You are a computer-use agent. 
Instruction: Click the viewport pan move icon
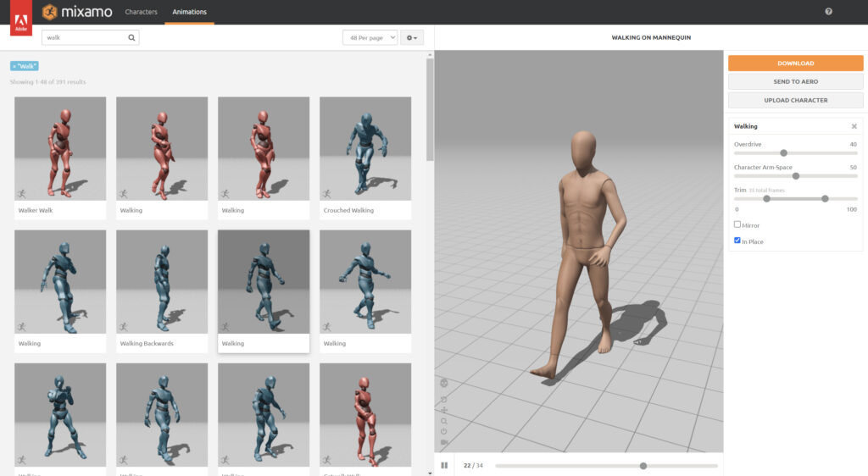click(444, 410)
